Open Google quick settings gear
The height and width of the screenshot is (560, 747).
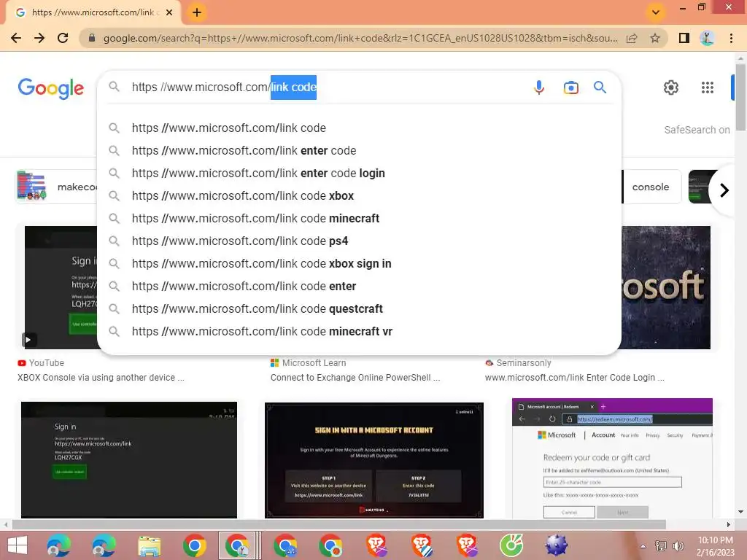click(671, 87)
